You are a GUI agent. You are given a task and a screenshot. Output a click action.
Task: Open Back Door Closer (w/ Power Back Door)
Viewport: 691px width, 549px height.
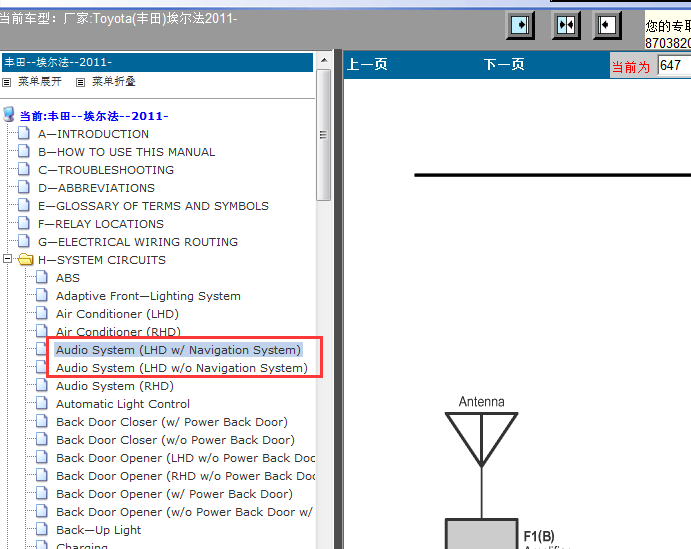coord(172,422)
